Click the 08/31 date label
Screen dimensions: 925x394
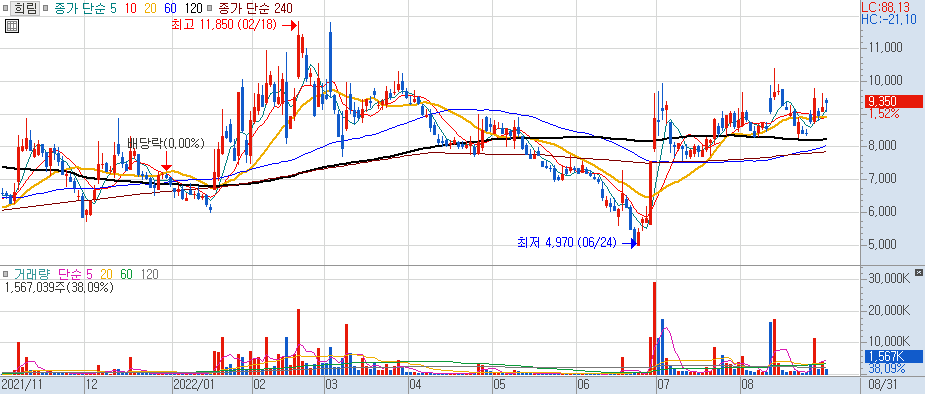[x=882, y=386]
